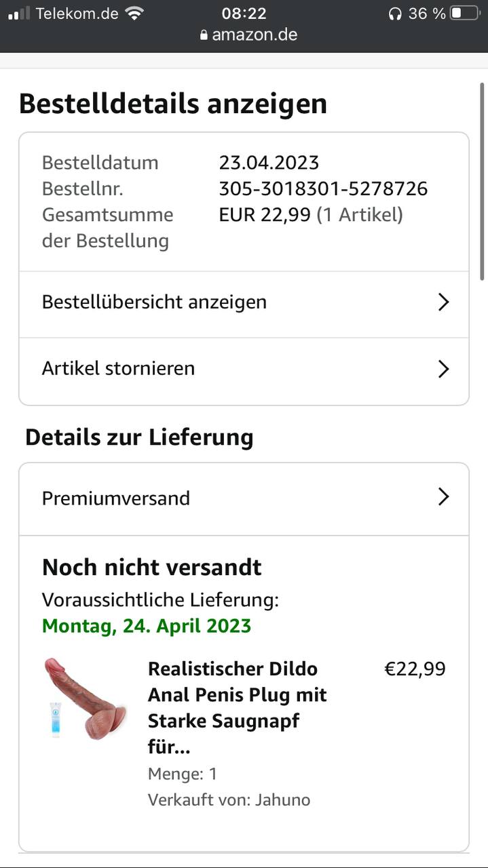
Task: Tap the delivery date Montag, 24. April 2023
Action: tap(147, 625)
